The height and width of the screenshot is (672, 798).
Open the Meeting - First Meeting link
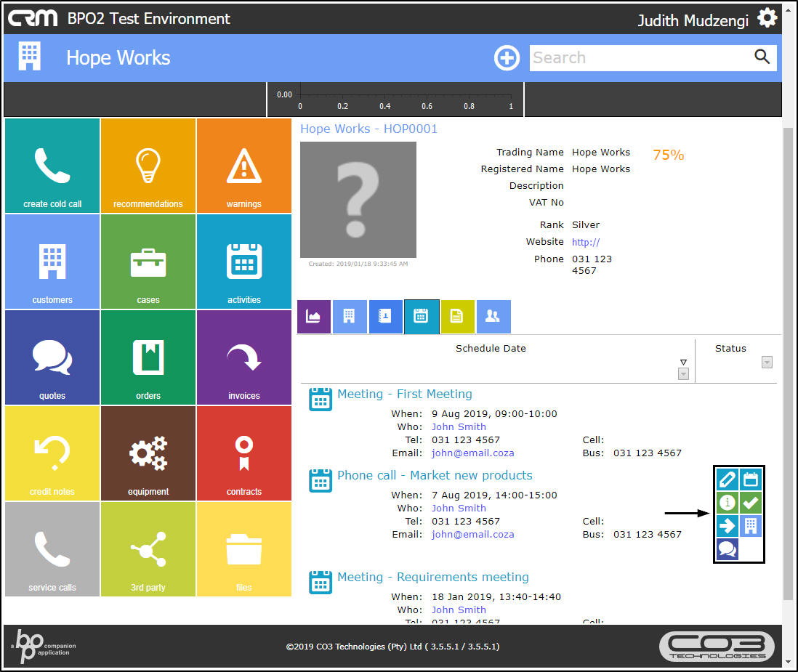click(405, 394)
